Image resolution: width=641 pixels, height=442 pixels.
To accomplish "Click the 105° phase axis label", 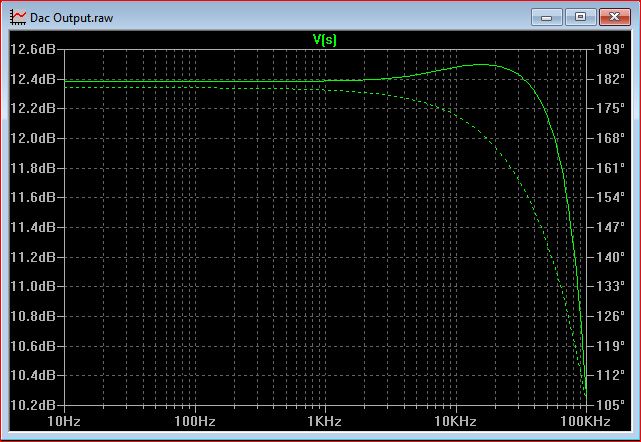I will (x=611, y=405).
